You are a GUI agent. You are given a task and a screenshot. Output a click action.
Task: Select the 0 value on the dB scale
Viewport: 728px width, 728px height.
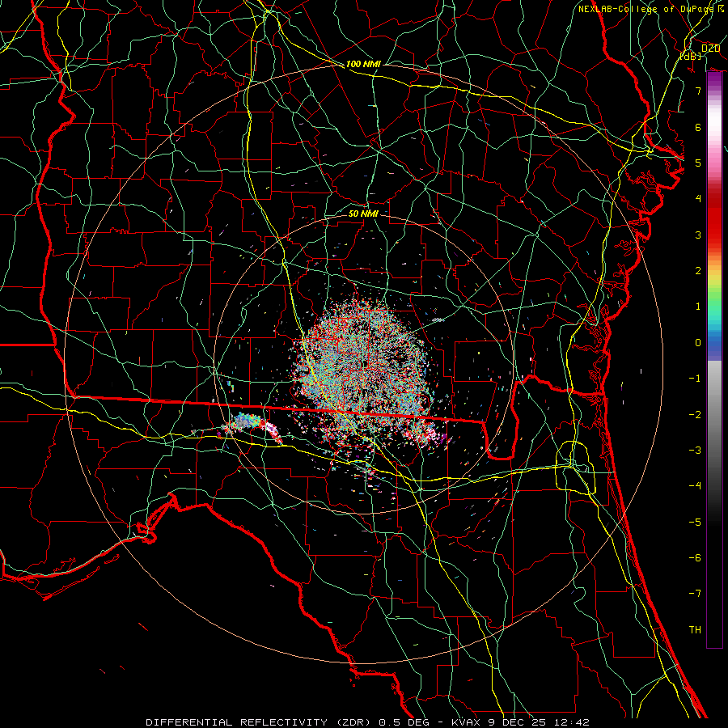[698, 343]
